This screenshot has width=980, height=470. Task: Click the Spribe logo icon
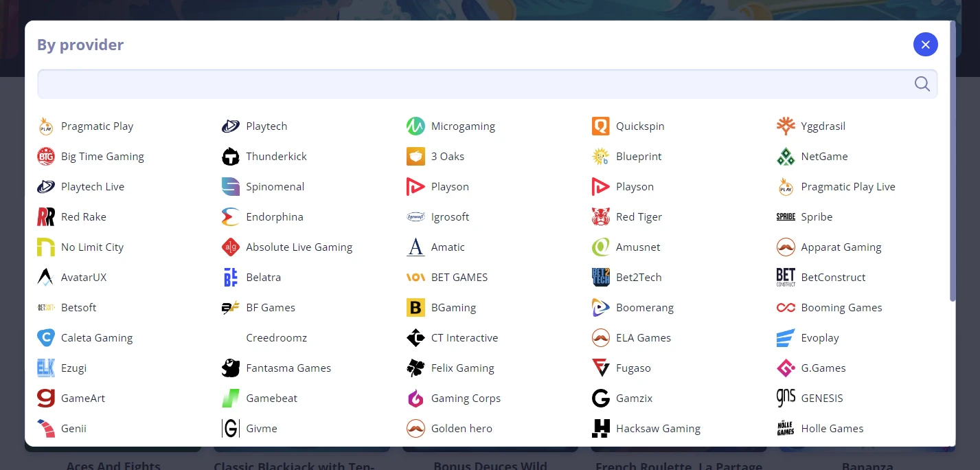[786, 217]
